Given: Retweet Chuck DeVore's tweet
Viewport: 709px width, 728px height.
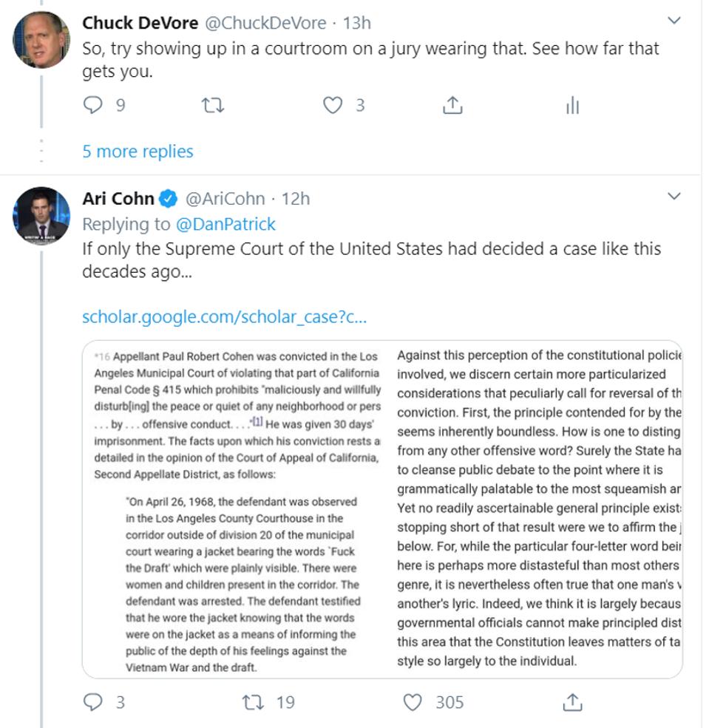Looking at the screenshot, I should (214, 106).
